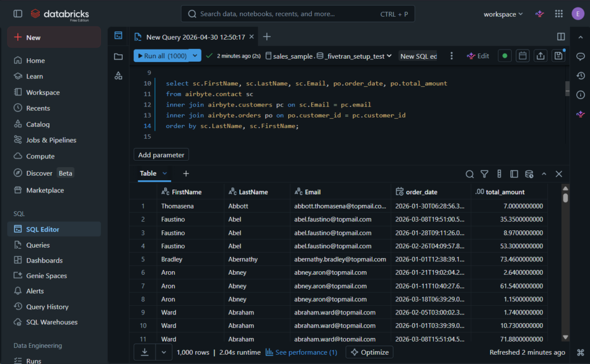The height and width of the screenshot is (364, 590).
Task: Open Jobs & Pipelines in sidebar
Action: (54, 140)
